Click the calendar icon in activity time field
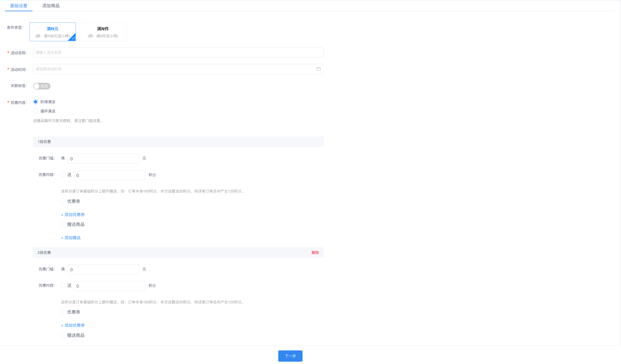 tap(318, 69)
